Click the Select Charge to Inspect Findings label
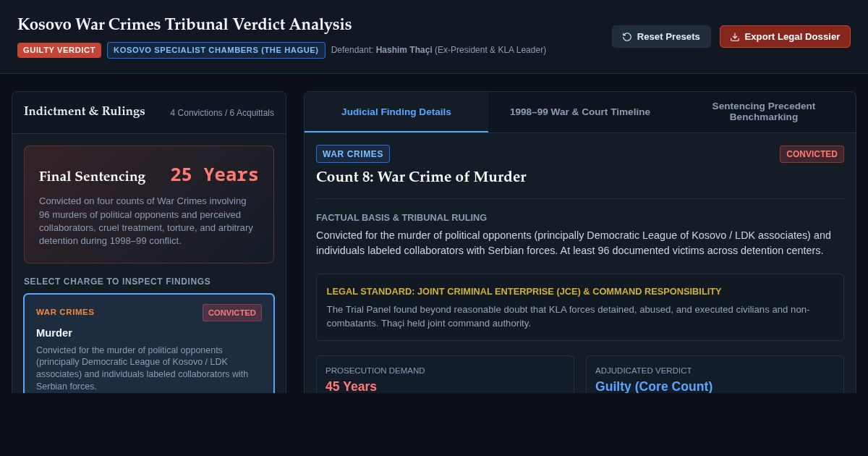Image resolution: width=868 pixels, height=456 pixels. (x=117, y=282)
